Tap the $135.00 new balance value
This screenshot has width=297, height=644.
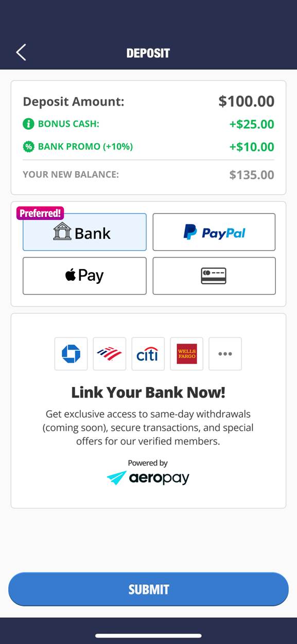pyautogui.click(x=252, y=175)
